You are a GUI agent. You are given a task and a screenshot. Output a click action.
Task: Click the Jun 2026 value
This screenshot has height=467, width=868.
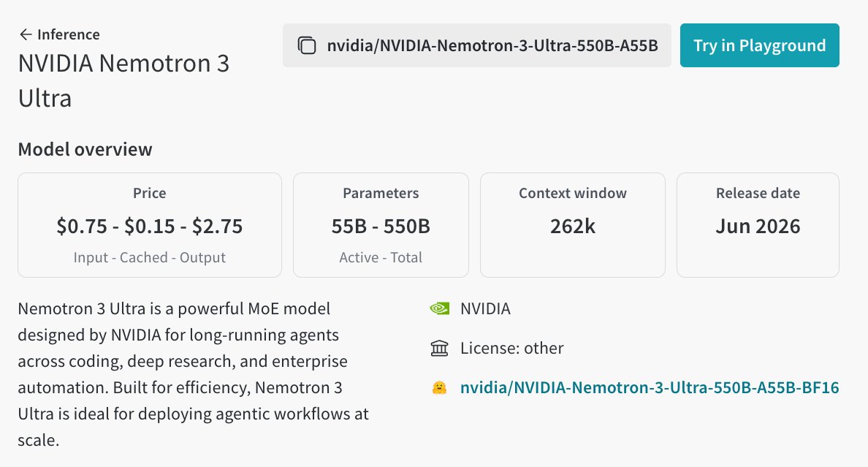coord(758,226)
